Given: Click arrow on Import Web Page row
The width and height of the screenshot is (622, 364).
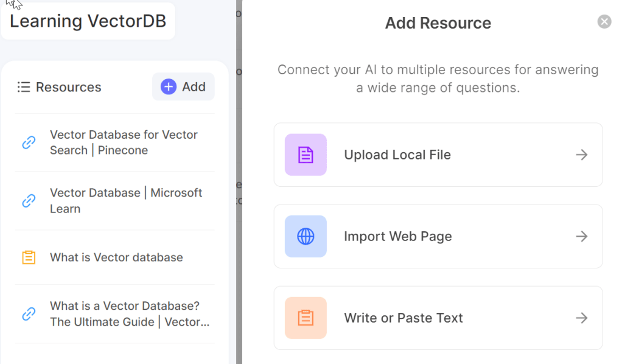Looking at the screenshot, I should coord(582,236).
